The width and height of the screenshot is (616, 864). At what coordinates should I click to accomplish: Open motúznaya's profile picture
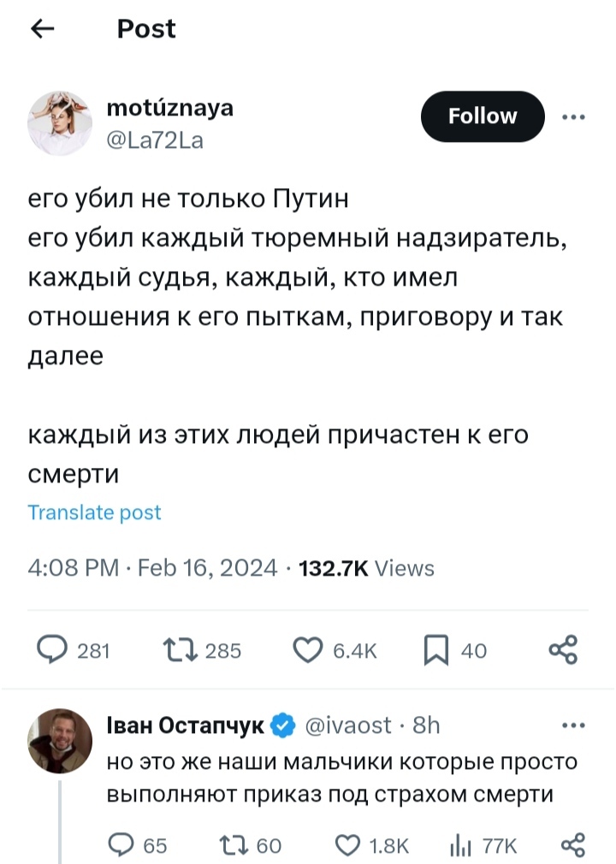[x=60, y=123]
